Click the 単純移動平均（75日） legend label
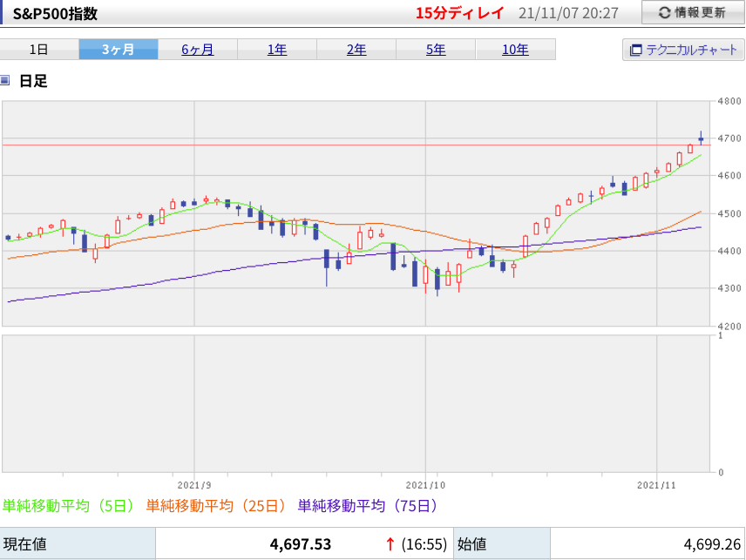 pos(369,505)
